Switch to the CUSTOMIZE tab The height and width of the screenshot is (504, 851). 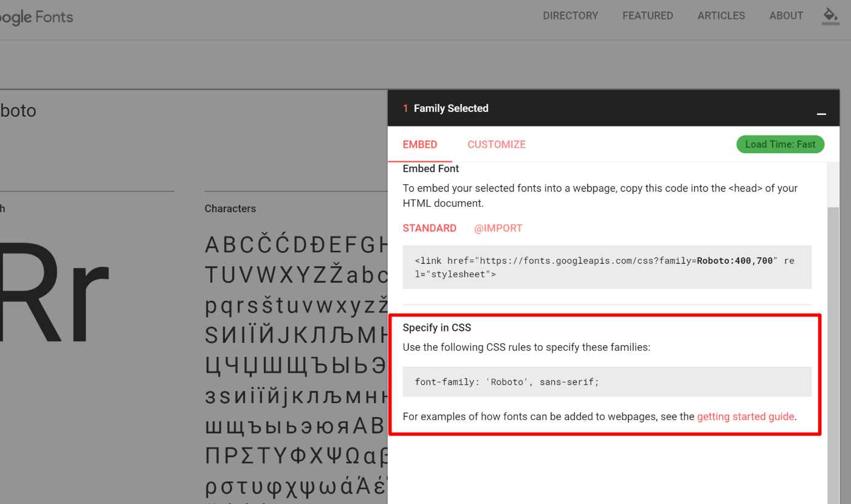coord(496,144)
